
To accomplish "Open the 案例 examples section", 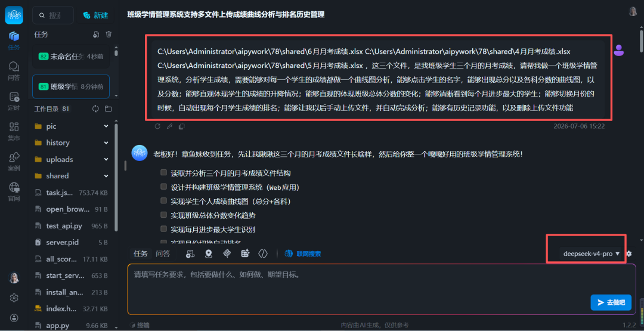I will point(14,162).
